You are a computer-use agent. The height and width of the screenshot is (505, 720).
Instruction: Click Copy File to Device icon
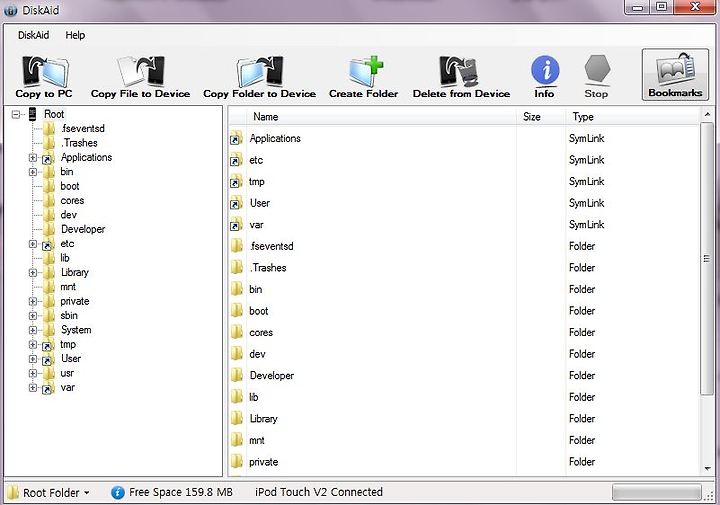click(141, 77)
